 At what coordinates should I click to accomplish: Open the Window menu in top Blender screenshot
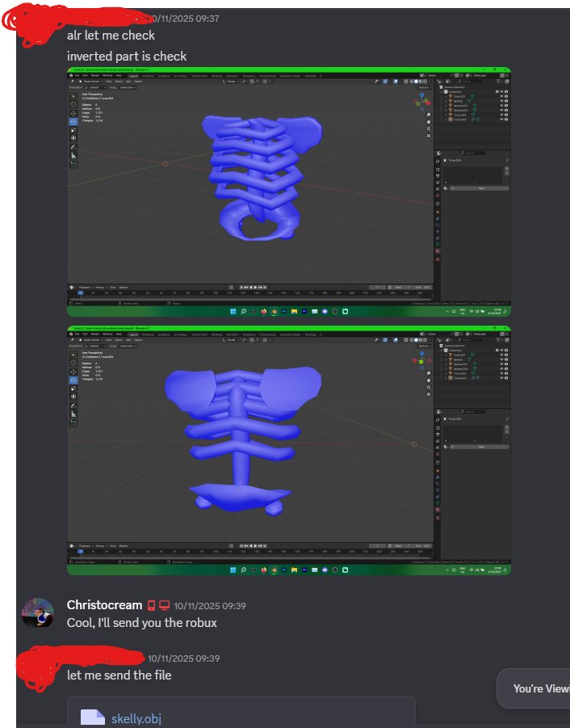[107, 76]
